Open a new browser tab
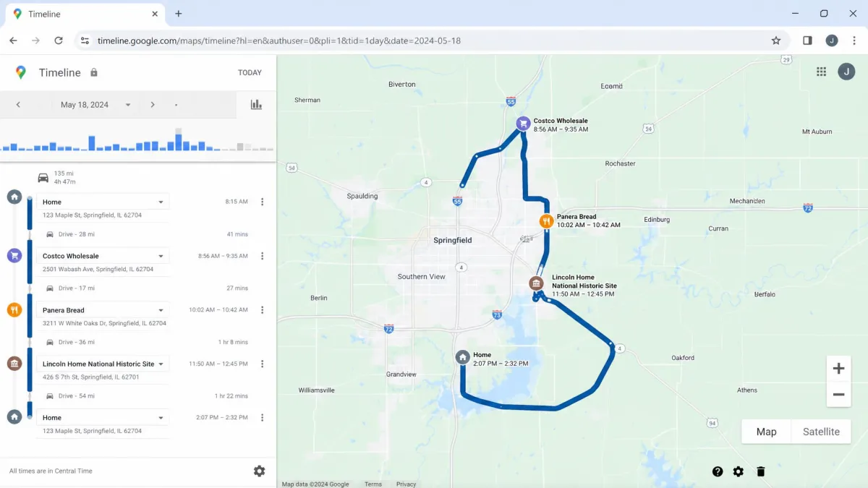Screen dimensions: 868x488 coord(179,14)
